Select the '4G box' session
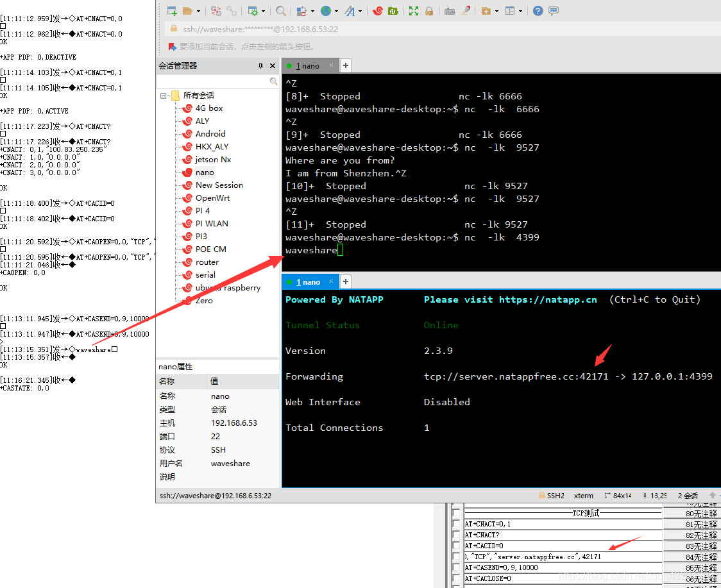Screen dimensions: 721x588 (208, 108)
